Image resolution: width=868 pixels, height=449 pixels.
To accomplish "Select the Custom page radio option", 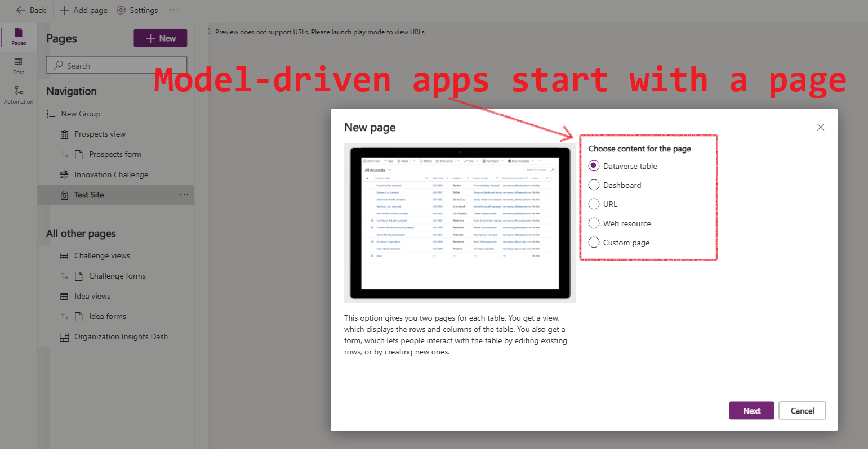I will (594, 243).
